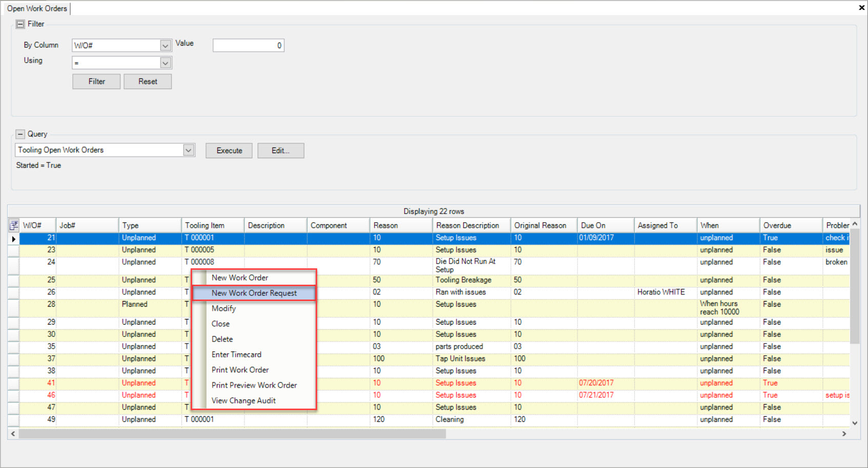Choose New Work Order Request menu item
The height and width of the screenshot is (468, 868).
click(254, 293)
